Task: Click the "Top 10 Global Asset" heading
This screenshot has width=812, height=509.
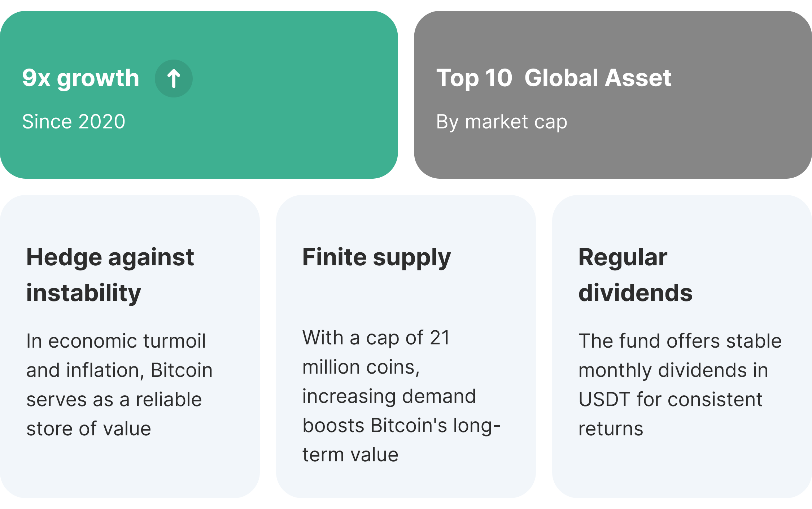Action: click(x=554, y=78)
